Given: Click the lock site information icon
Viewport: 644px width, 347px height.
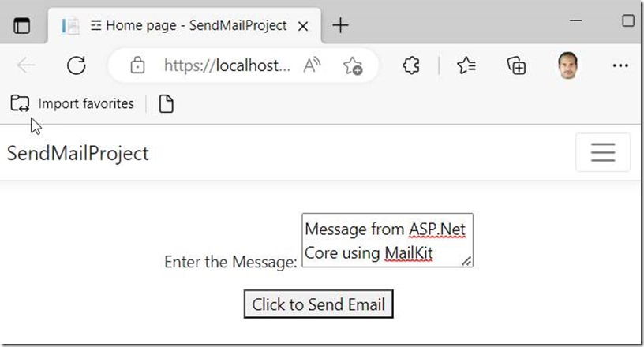Looking at the screenshot, I should click(137, 65).
